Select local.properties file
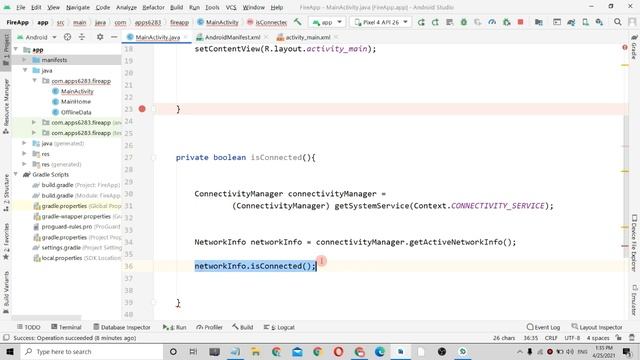The image size is (640, 360). 62,258
